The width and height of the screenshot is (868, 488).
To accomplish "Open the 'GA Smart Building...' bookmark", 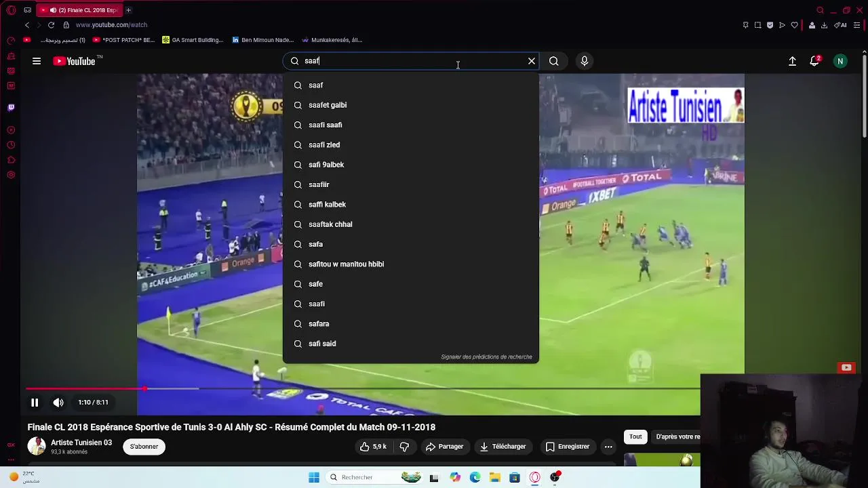I will tap(193, 40).
